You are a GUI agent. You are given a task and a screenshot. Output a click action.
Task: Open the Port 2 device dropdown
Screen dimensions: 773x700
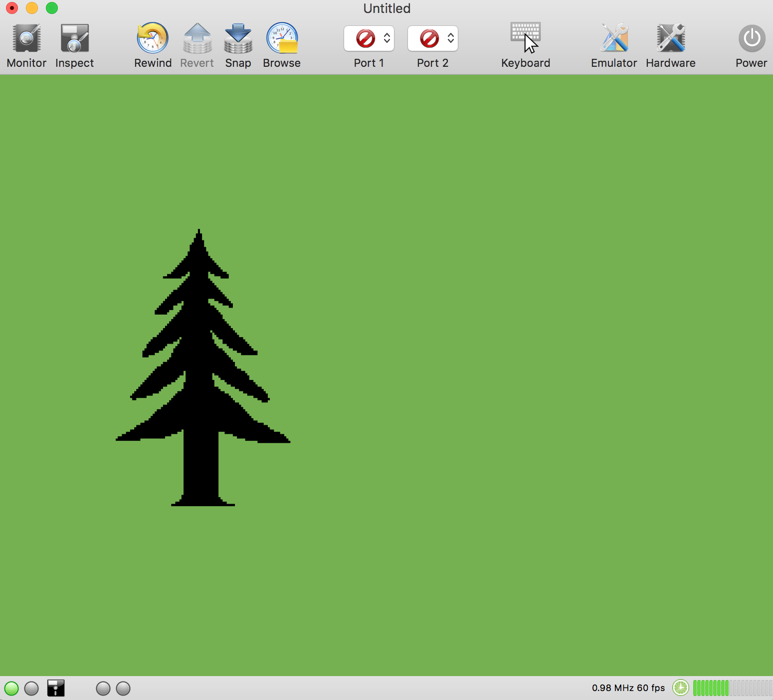pos(433,38)
